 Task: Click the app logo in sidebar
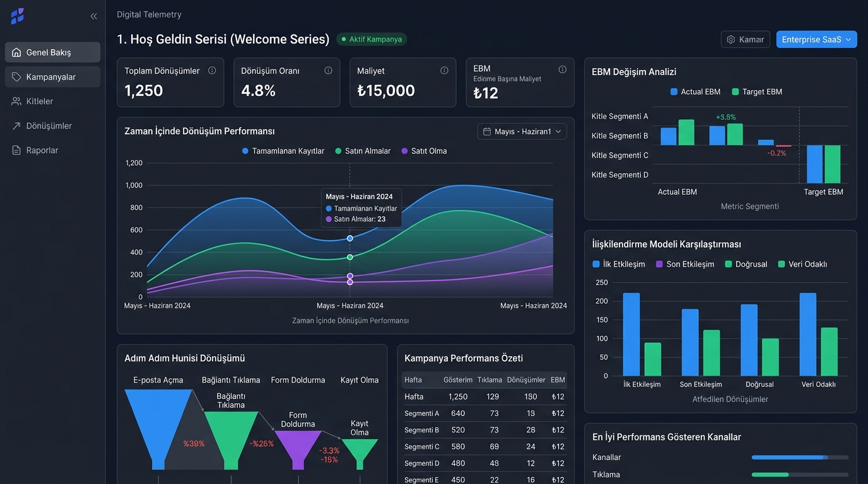(x=18, y=16)
